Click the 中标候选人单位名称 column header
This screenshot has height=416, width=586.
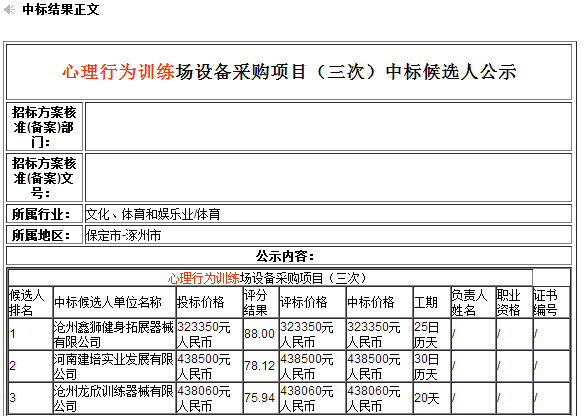coord(114,302)
